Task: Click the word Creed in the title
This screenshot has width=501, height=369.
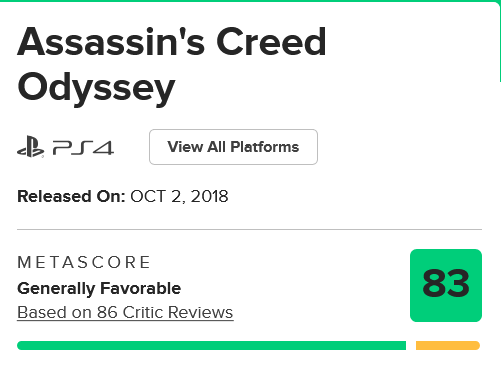Action: [271, 42]
